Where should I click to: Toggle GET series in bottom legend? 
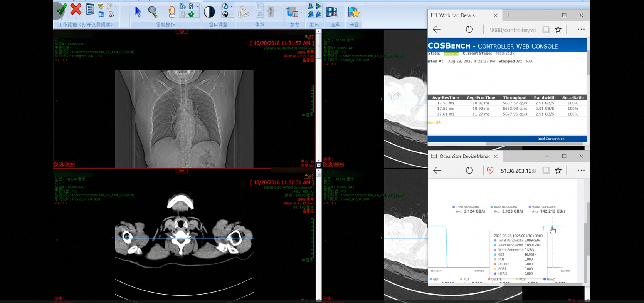pyautogui.click(x=434, y=280)
